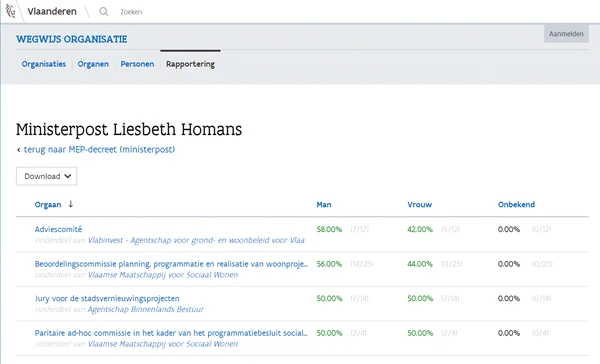Open the Organisaties tab
This screenshot has width=600, height=364.
click(44, 64)
